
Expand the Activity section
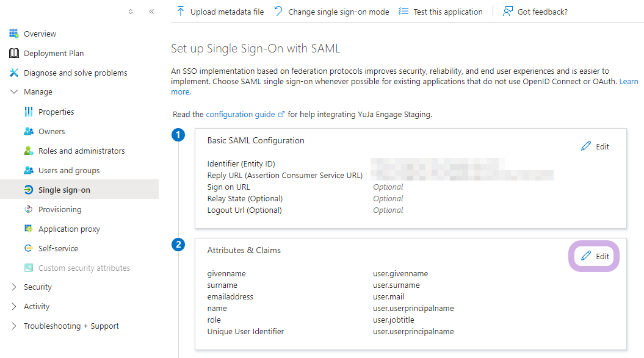pos(14,306)
